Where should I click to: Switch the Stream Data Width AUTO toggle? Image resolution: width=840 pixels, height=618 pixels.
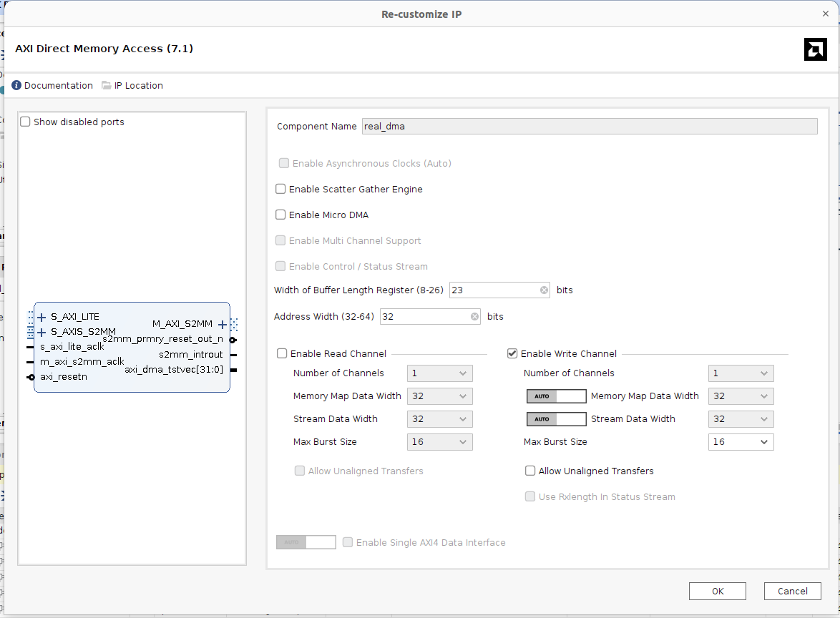point(556,419)
